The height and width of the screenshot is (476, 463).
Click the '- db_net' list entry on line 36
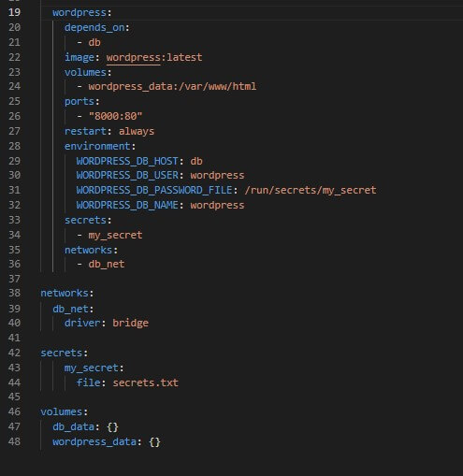point(100,265)
